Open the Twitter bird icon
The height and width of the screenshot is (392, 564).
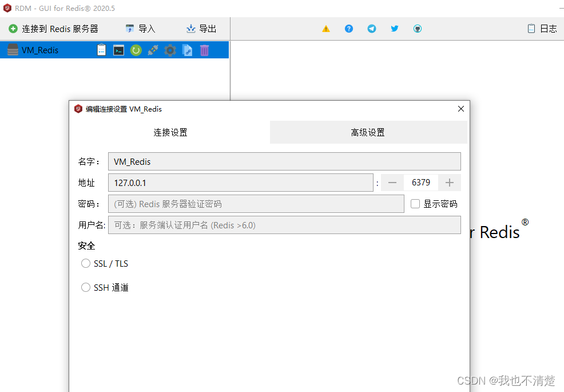395,29
